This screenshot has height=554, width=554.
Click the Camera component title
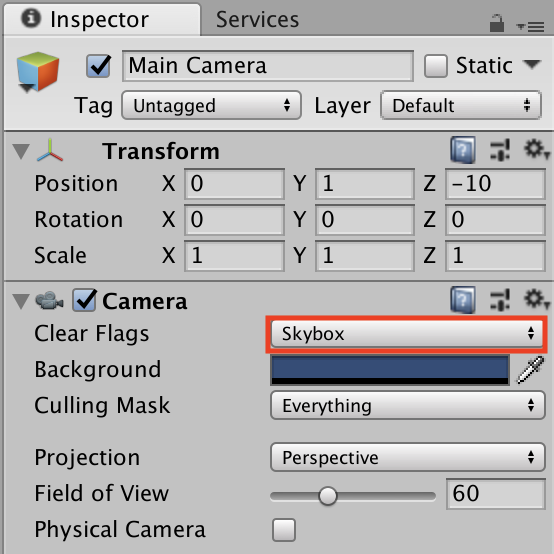point(145,301)
